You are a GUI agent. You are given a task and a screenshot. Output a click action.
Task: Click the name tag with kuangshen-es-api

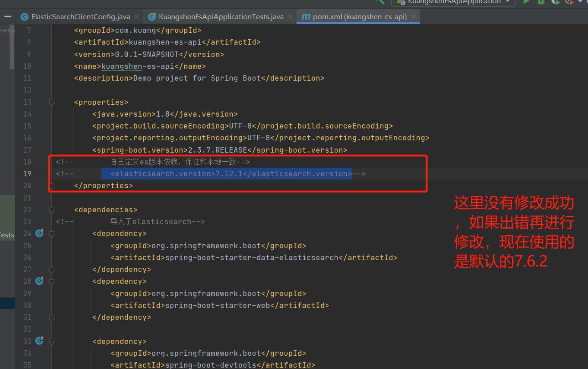140,66
